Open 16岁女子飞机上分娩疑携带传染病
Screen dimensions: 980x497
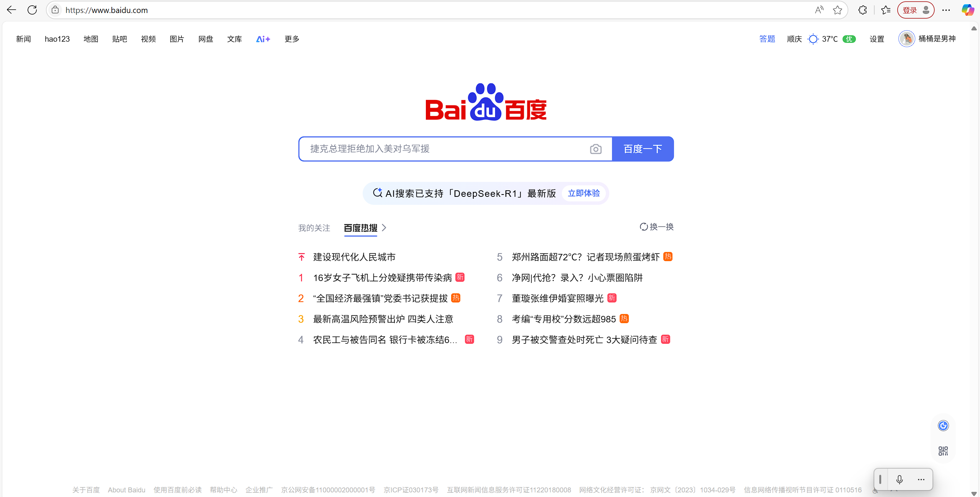[383, 278]
